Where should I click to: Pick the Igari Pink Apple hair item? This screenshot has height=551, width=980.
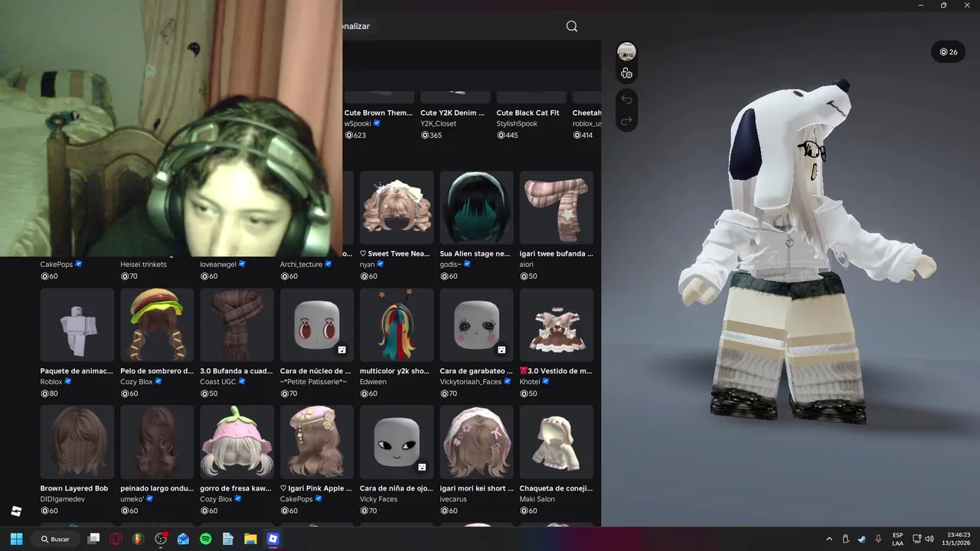point(317,442)
